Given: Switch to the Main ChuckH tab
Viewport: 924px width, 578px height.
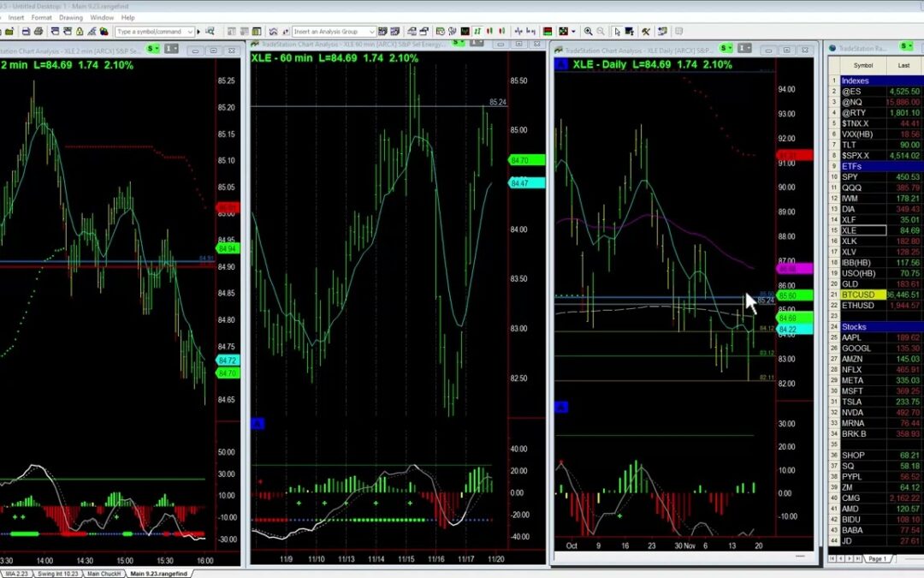Looking at the screenshot, I should click(104, 573).
